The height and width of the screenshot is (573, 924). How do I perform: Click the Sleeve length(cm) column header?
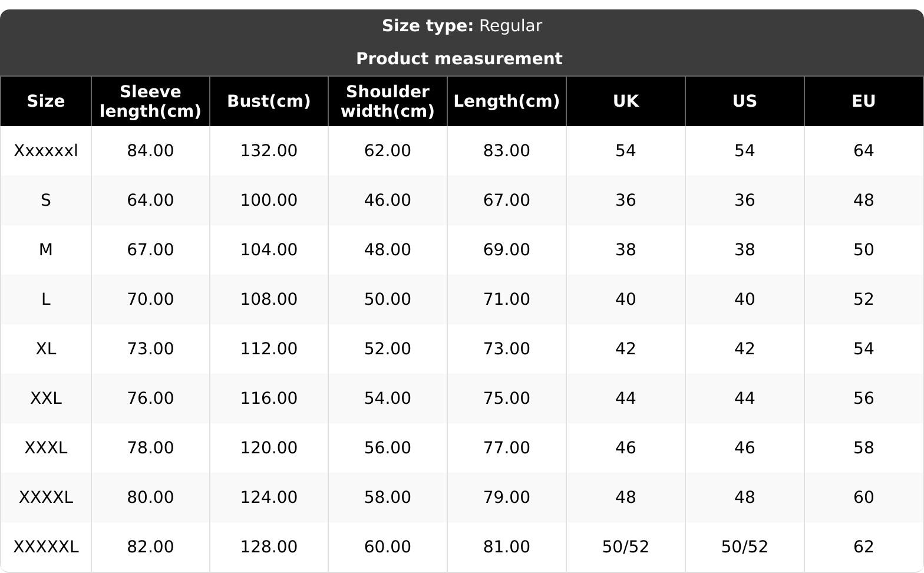(x=150, y=101)
